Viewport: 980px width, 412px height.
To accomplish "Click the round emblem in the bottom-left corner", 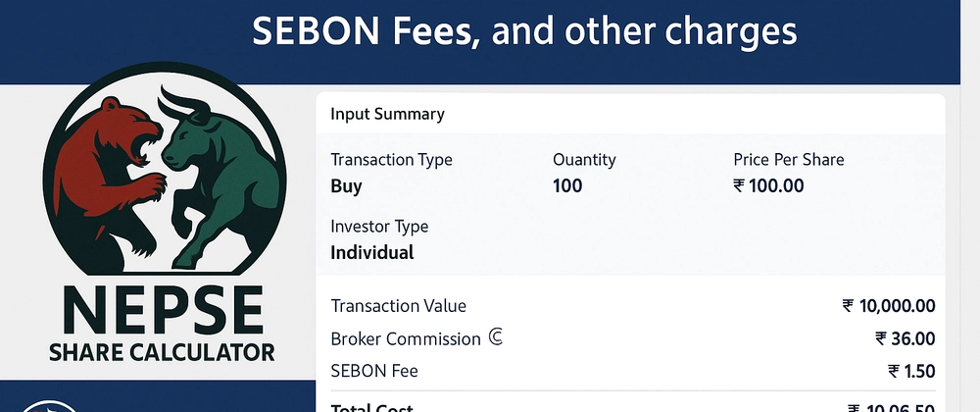I will click(49, 406).
